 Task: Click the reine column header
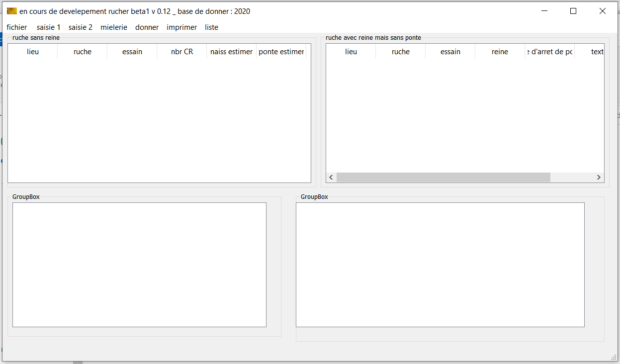500,52
